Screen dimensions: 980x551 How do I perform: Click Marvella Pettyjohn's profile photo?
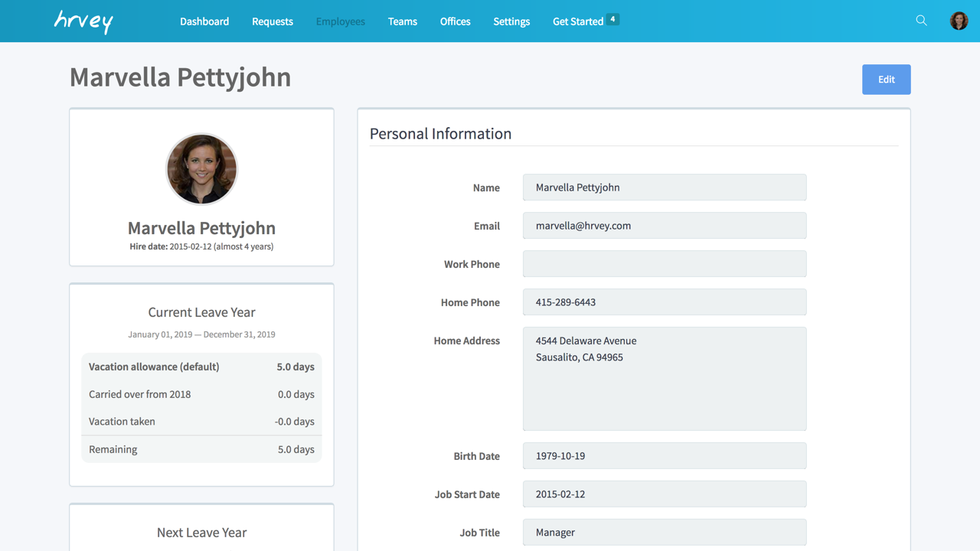click(x=201, y=169)
